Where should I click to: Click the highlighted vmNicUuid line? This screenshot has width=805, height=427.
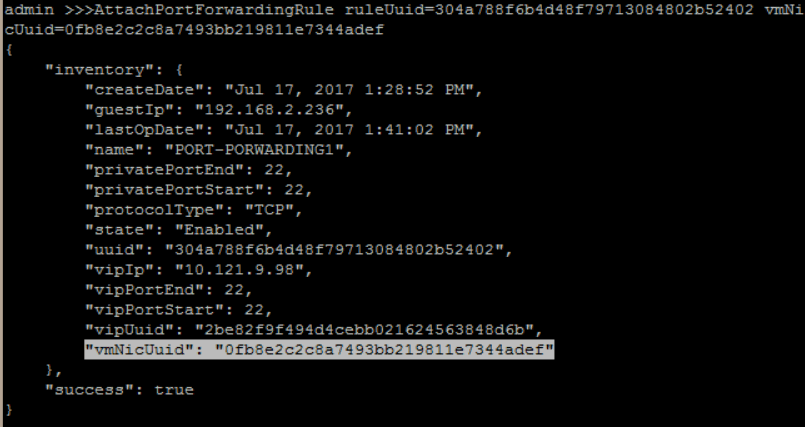(319, 350)
